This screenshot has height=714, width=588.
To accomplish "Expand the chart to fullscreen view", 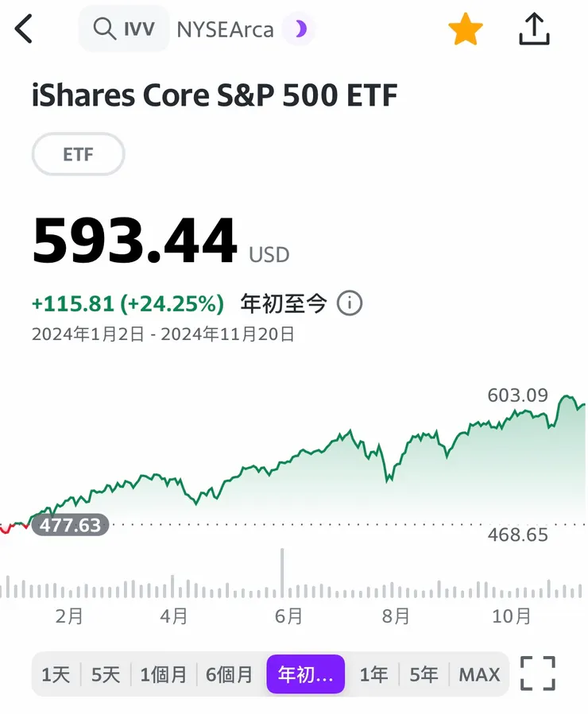I will [x=537, y=673].
